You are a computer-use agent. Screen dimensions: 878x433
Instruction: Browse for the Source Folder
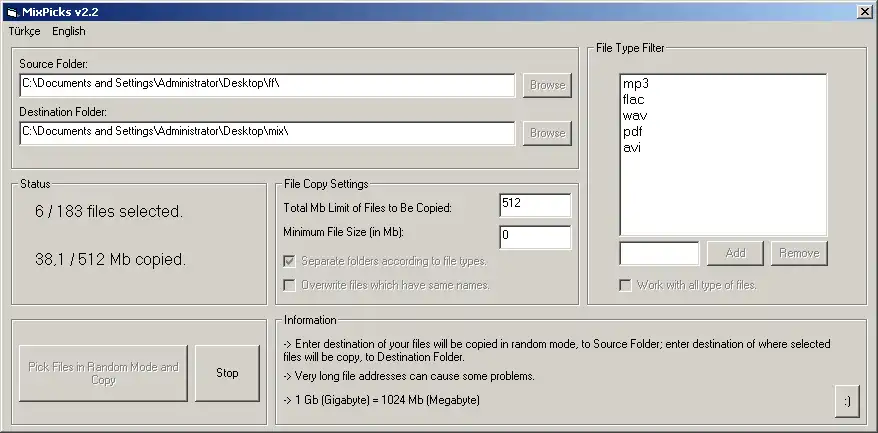tap(547, 85)
